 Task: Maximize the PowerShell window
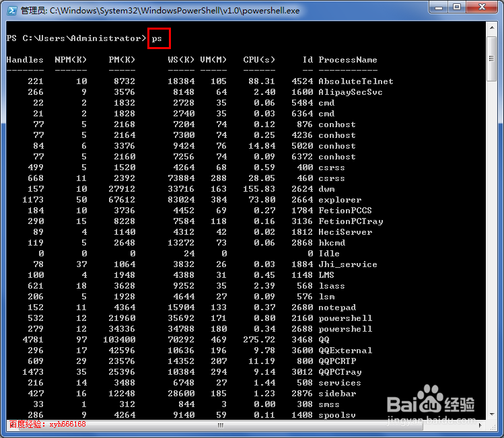(x=457, y=7)
